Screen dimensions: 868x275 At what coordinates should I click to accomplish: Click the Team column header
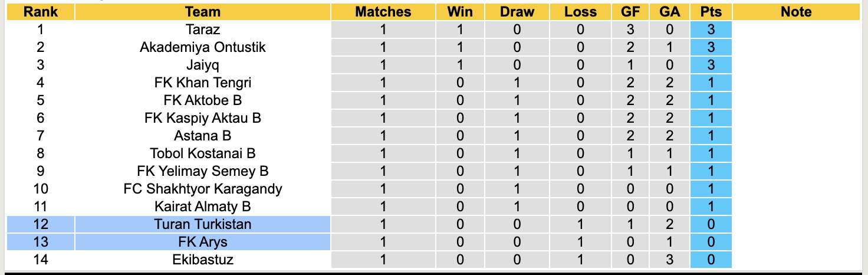pos(202,12)
